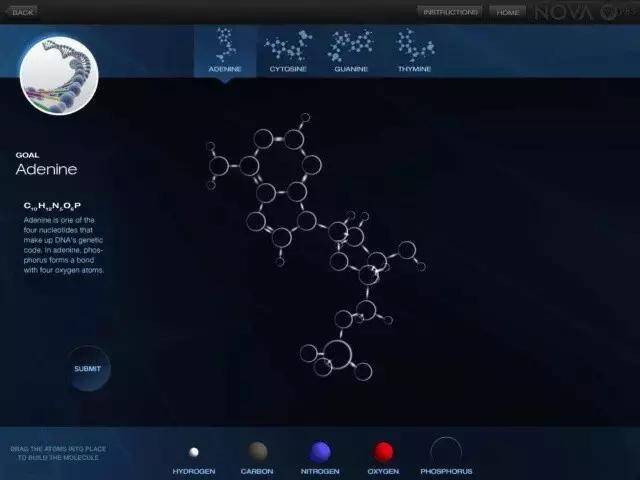Screen dimensions: 640x480
Task: Click the Adenine goal title
Action: click(47, 169)
